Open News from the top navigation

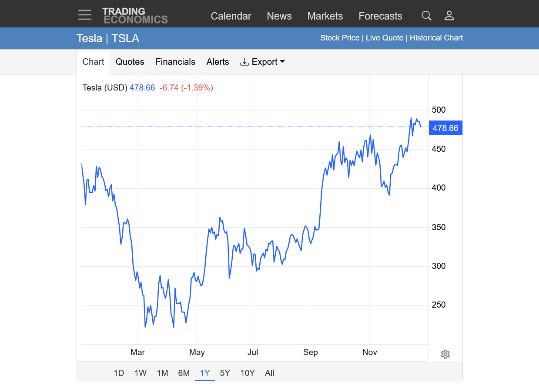click(x=279, y=16)
